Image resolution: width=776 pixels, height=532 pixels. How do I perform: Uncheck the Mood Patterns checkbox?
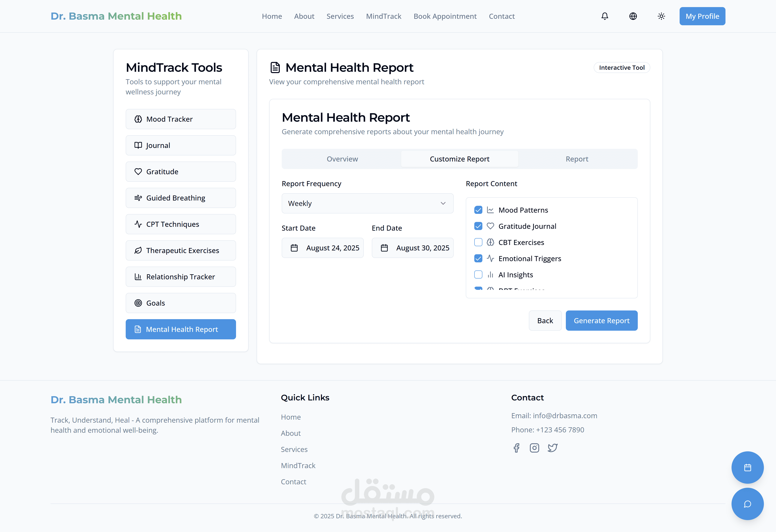478,210
